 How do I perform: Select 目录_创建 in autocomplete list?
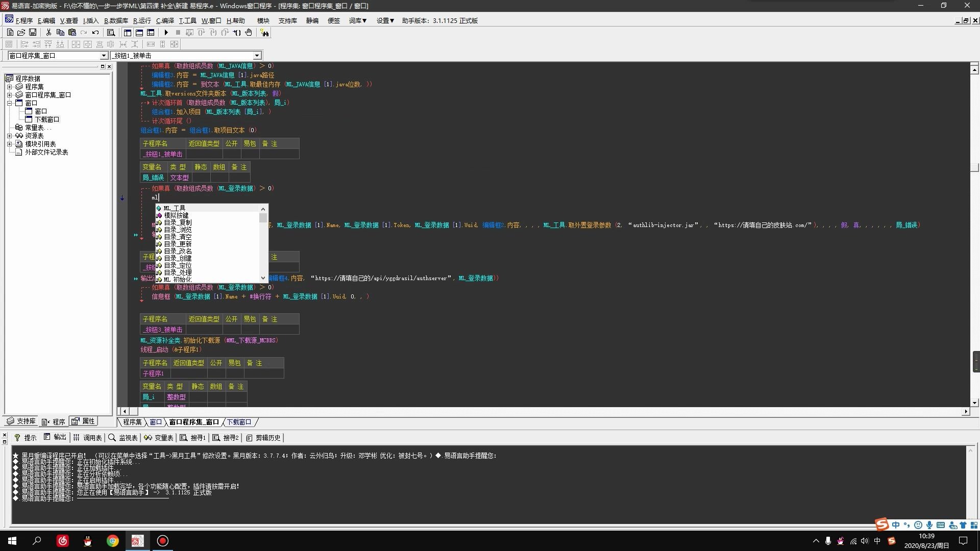pos(178,258)
